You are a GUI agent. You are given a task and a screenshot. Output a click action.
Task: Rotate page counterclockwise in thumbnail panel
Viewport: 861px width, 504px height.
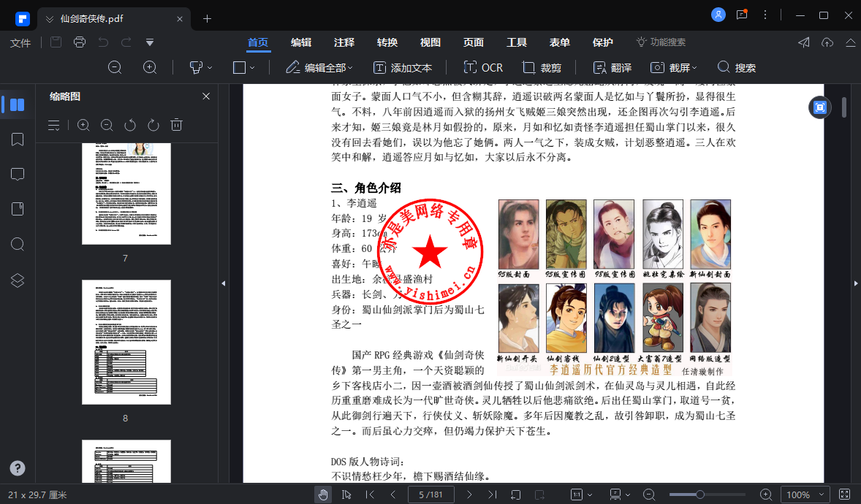(130, 125)
